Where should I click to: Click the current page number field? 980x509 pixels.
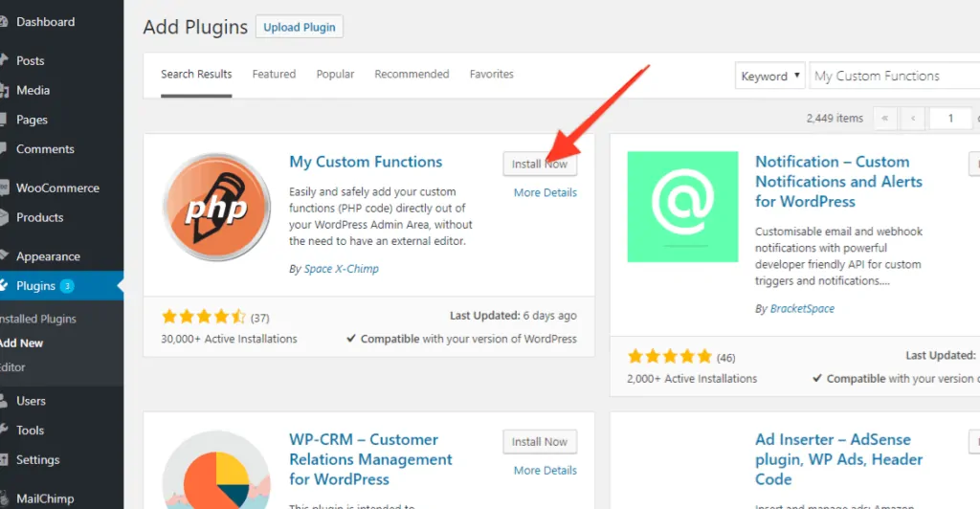(x=950, y=118)
